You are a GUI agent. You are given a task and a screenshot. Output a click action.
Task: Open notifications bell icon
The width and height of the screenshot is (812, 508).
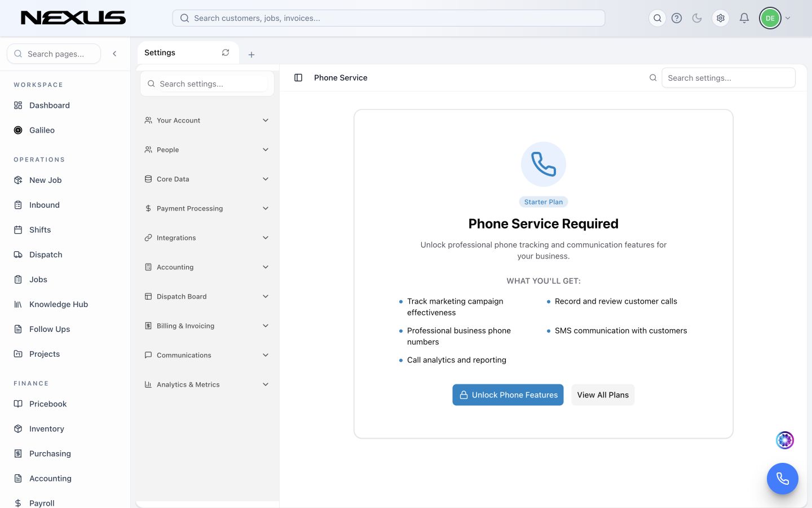click(x=744, y=18)
